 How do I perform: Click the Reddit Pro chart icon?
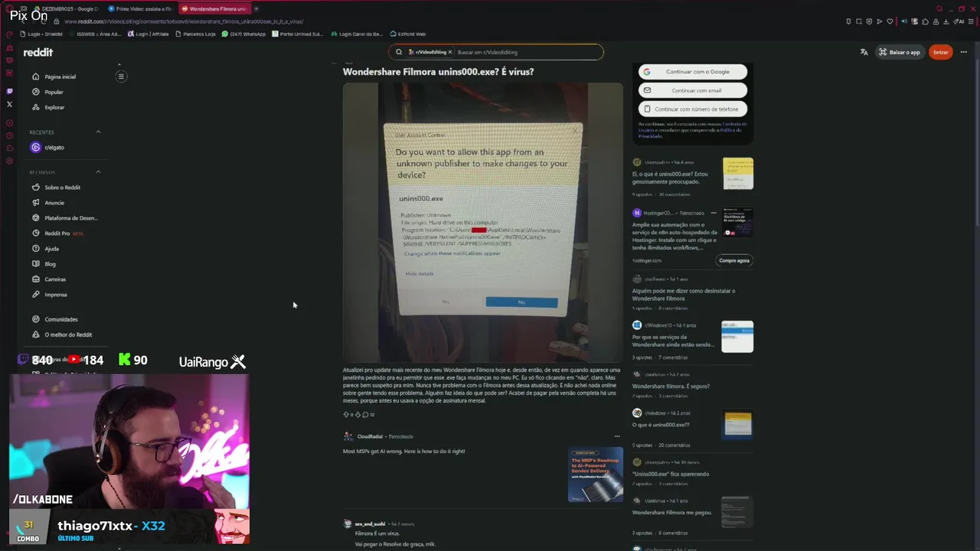coord(36,233)
